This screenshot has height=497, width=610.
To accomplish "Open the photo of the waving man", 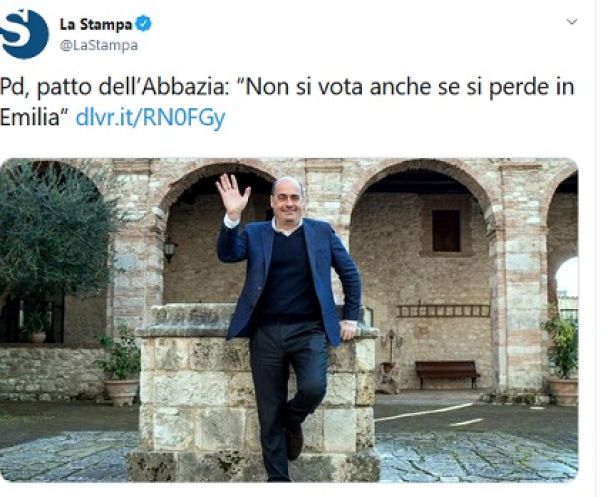I will [289, 320].
